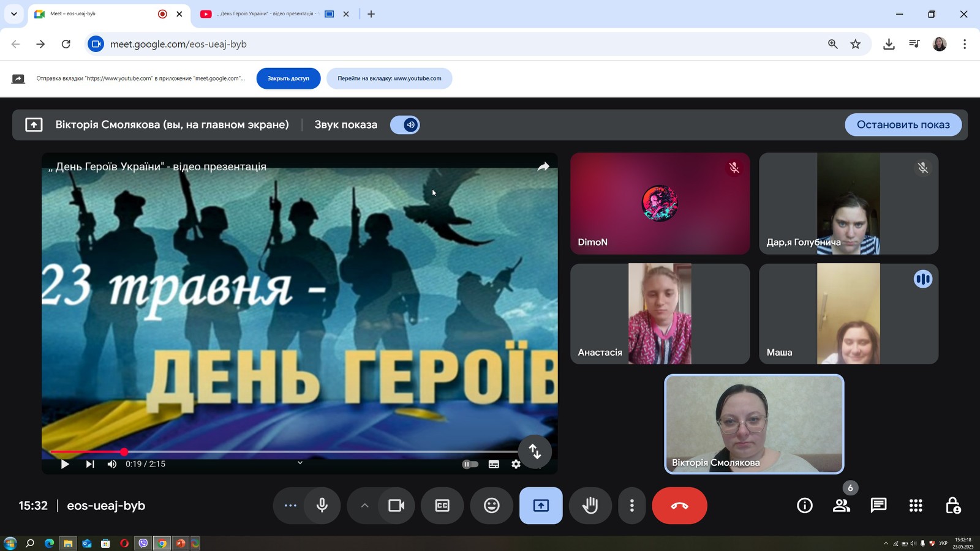Click the browser forward arrow

click(x=40, y=44)
